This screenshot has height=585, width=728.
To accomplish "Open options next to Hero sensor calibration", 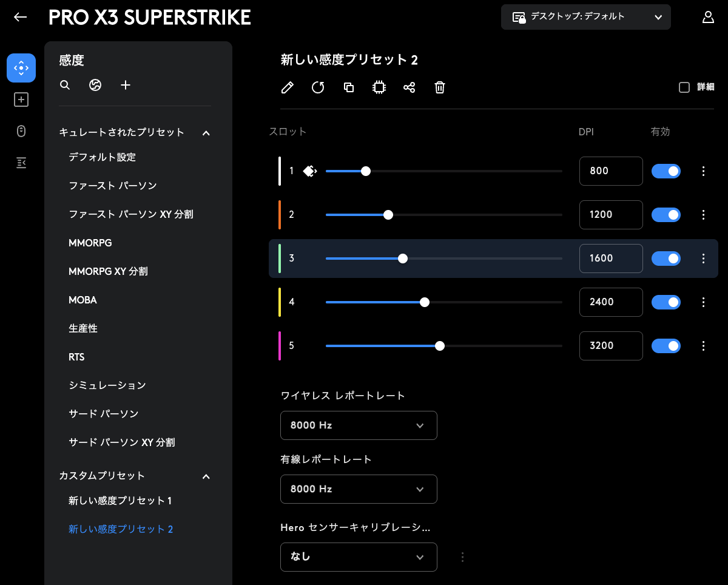I will (463, 556).
